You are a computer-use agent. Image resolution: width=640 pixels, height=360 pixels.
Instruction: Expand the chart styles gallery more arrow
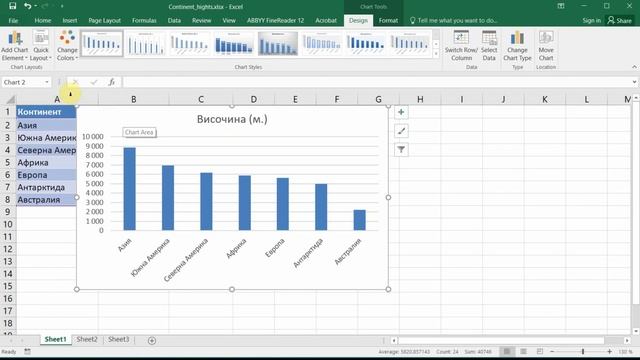[x=436, y=53]
